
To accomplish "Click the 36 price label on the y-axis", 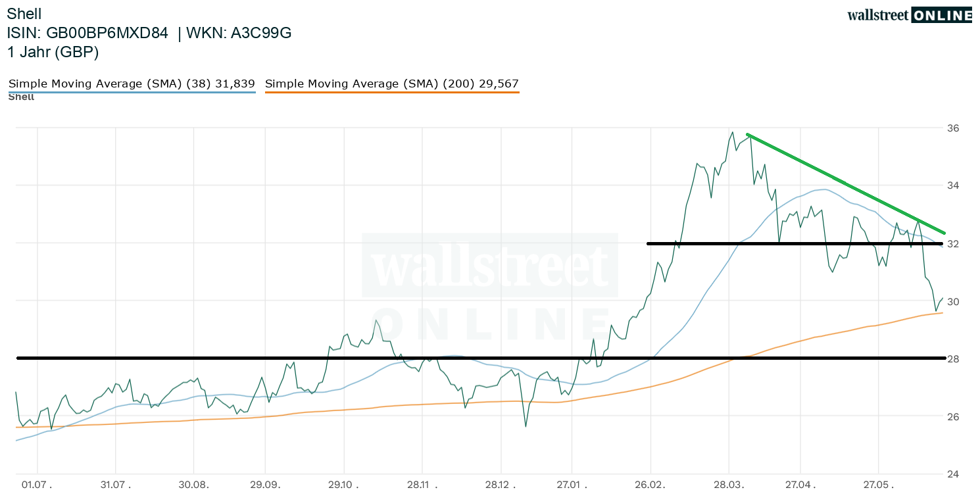I will click(x=953, y=128).
